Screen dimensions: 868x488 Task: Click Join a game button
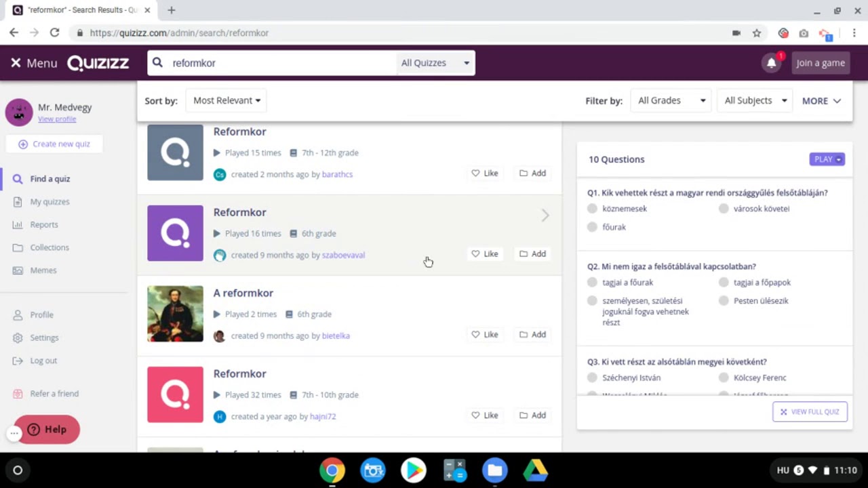click(821, 63)
